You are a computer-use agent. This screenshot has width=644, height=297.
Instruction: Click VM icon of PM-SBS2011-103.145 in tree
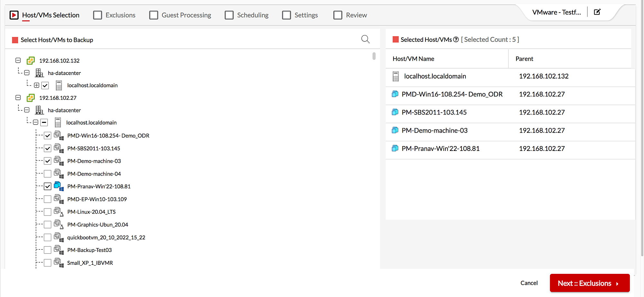pyautogui.click(x=59, y=148)
